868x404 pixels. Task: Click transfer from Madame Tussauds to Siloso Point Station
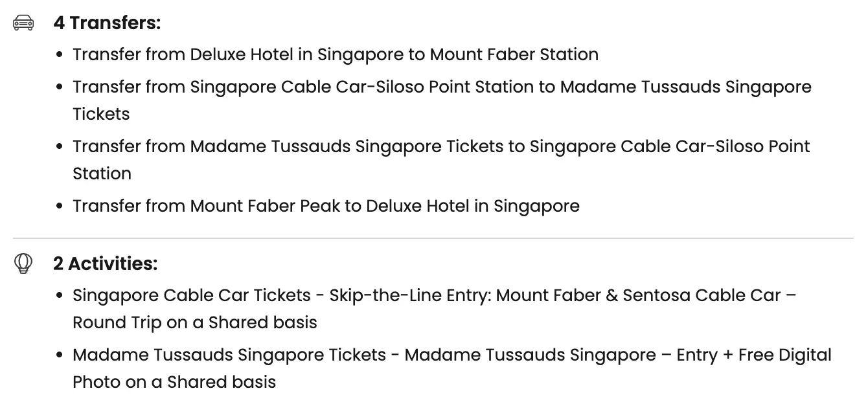440,147
